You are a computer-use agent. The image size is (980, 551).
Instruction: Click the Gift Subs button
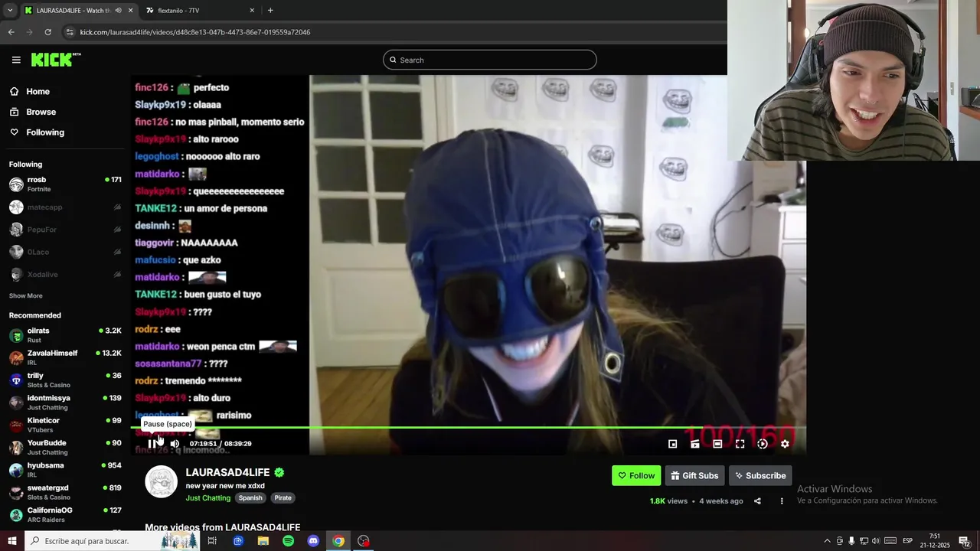pyautogui.click(x=694, y=475)
